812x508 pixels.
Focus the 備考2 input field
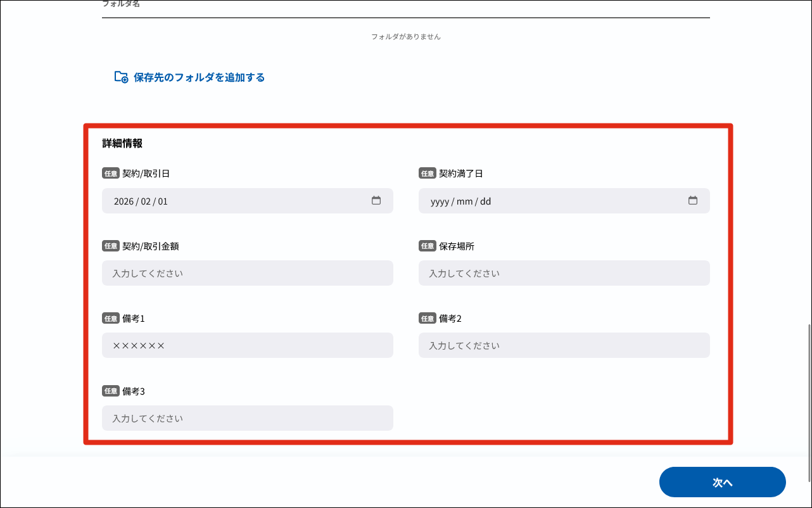564,346
